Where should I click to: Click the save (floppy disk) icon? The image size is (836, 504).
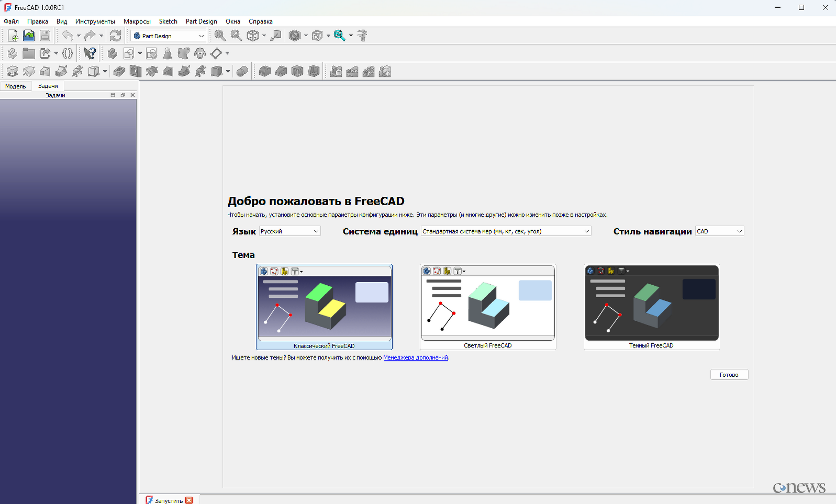45,36
